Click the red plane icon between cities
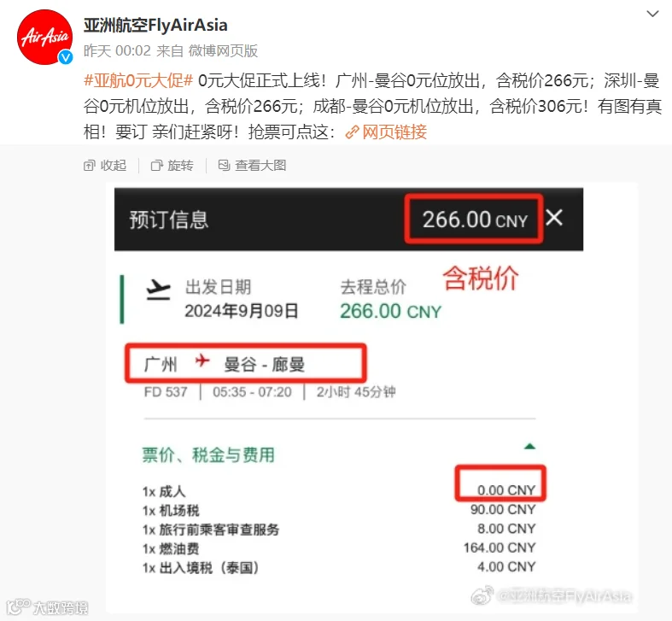Image resolution: width=672 pixels, height=621 pixels. 202,360
